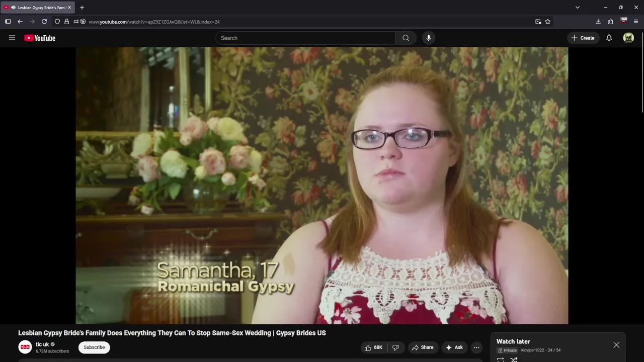The width and height of the screenshot is (644, 362).
Task: Mute the tab using the speaker icon
Action: (x=13, y=8)
